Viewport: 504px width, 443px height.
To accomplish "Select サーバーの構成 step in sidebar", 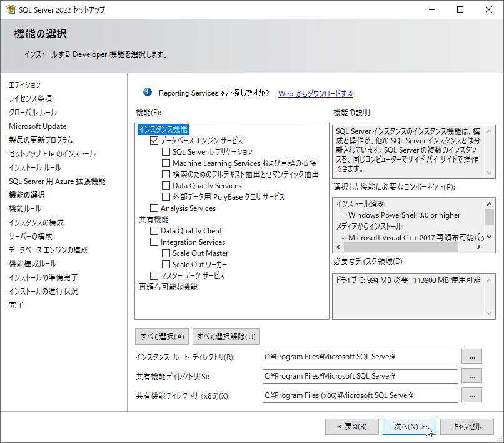I will (31, 237).
